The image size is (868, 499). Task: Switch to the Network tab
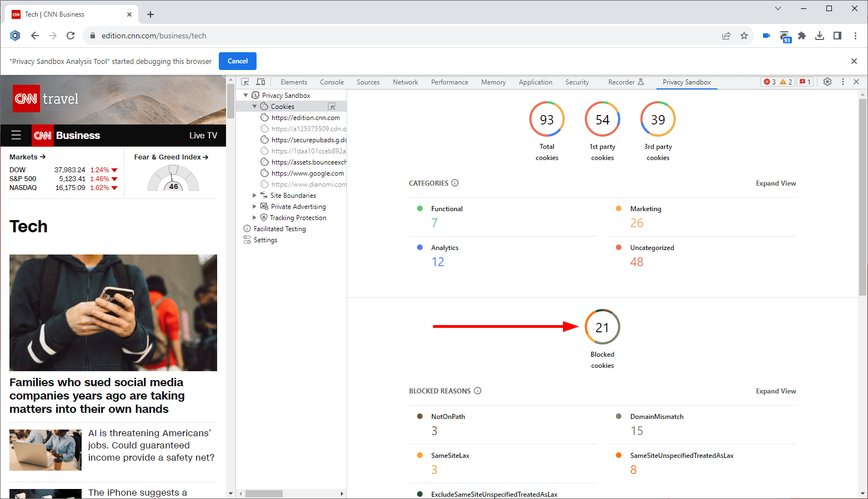405,82
